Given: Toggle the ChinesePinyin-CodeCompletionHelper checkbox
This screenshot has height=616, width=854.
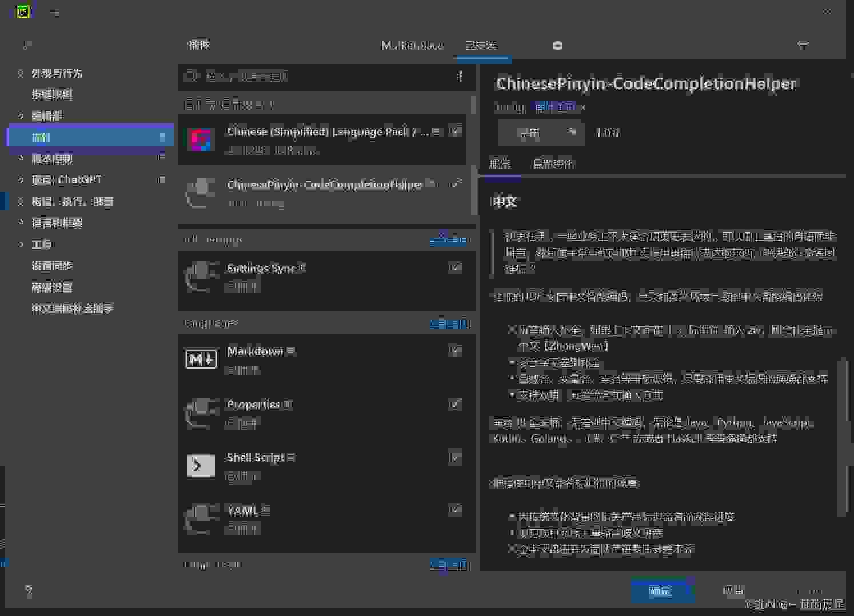Looking at the screenshot, I should [455, 185].
